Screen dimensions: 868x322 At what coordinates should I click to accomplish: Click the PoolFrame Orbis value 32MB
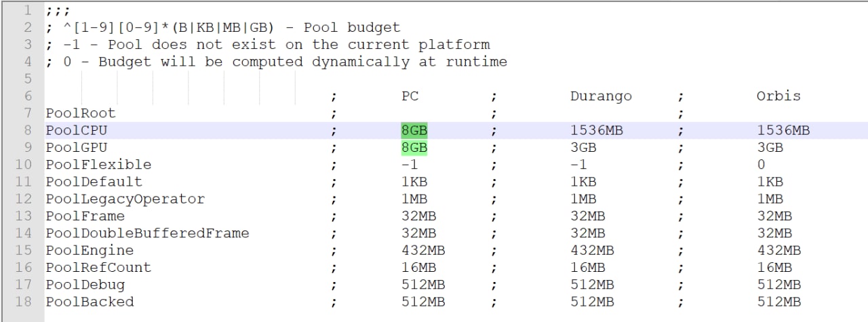[x=774, y=216]
